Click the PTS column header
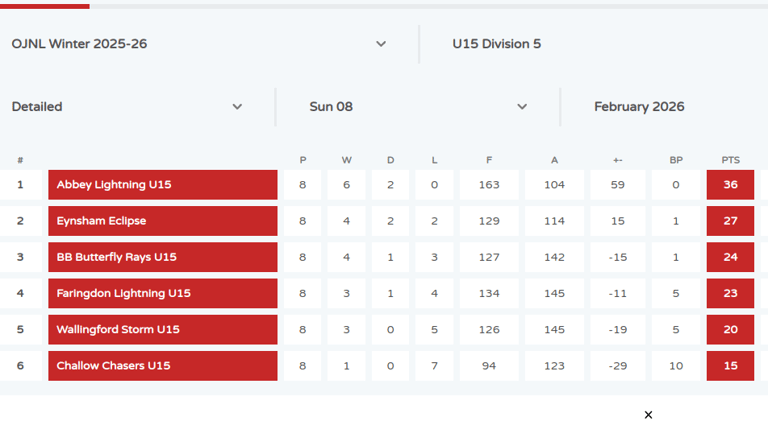 730,160
